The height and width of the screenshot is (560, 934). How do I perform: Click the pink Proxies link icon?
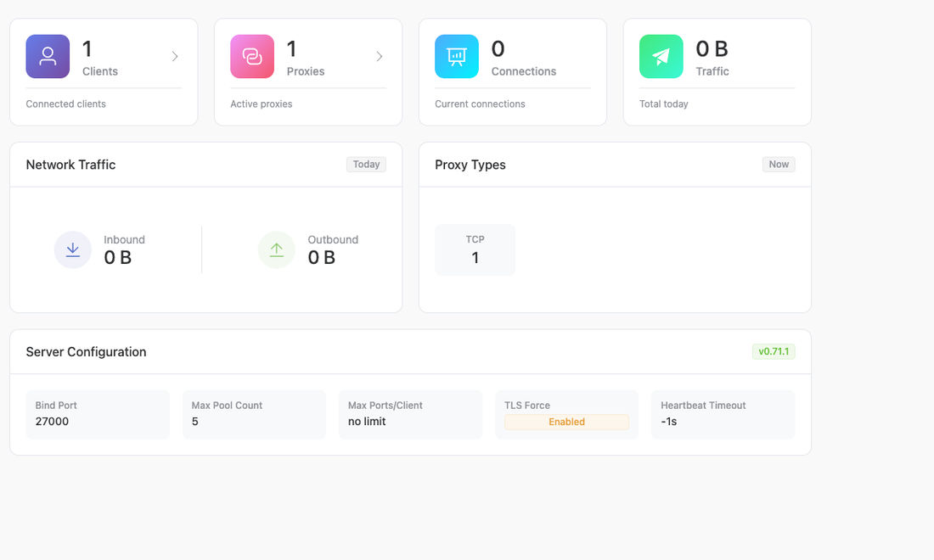click(x=252, y=57)
